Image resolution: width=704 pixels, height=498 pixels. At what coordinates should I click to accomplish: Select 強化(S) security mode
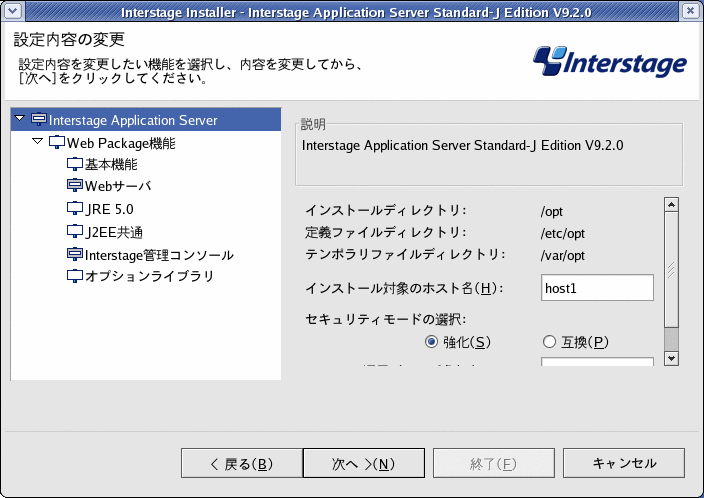tap(431, 342)
